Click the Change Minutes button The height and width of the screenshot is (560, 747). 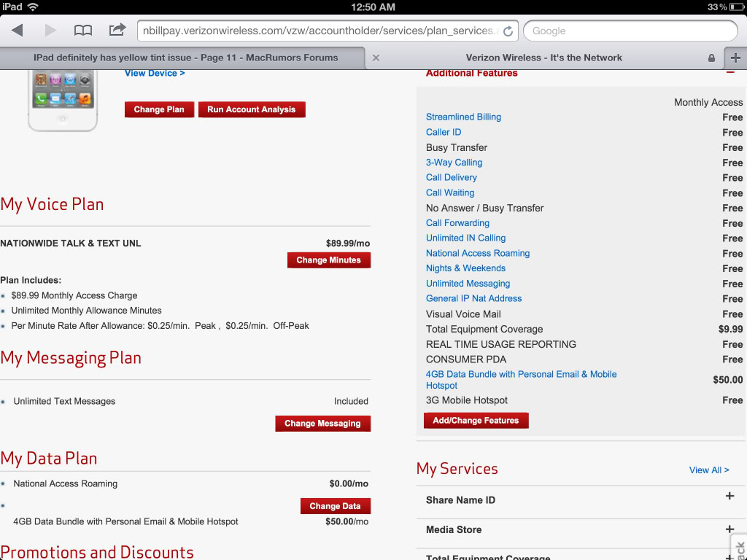click(329, 260)
